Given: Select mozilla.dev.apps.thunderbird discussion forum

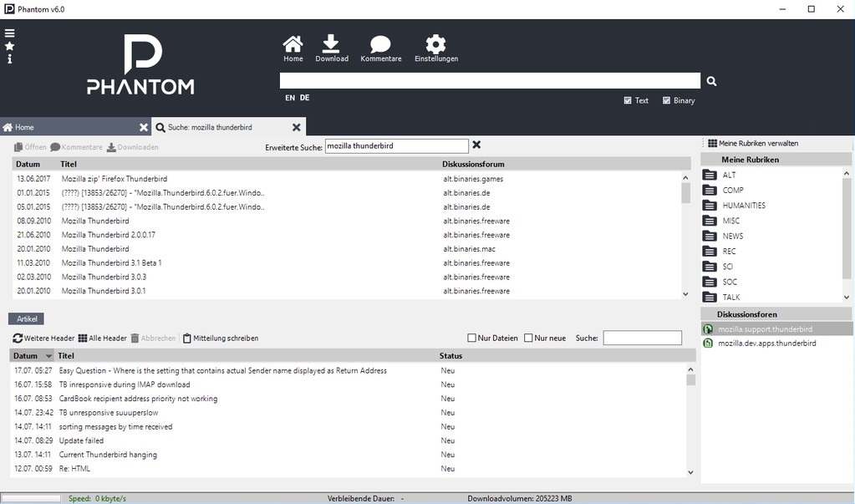Looking at the screenshot, I should (x=766, y=343).
